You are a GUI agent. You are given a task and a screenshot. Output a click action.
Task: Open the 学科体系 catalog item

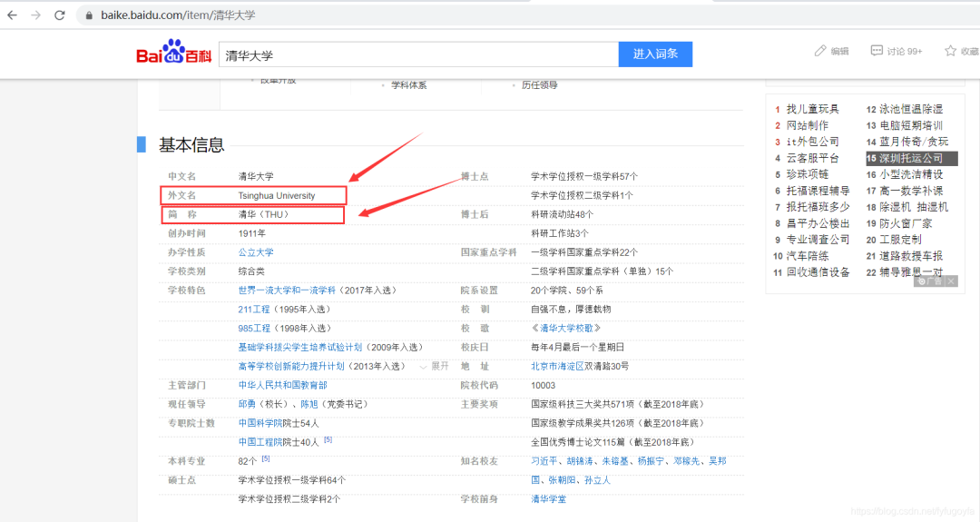408,85
